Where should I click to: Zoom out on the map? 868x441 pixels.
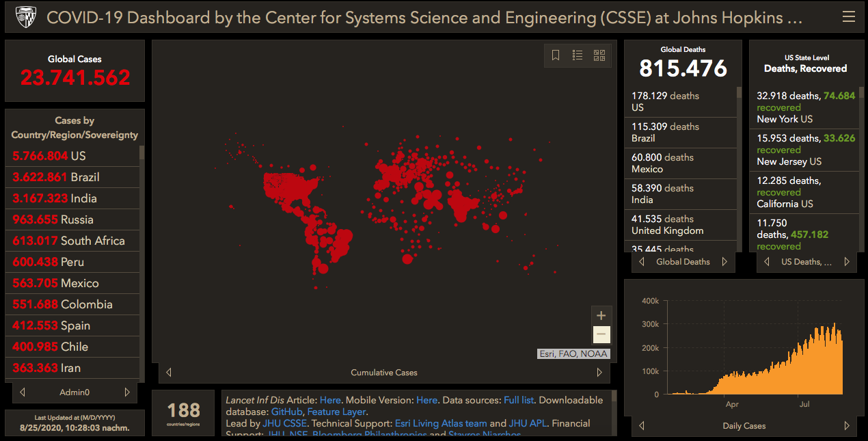601,334
